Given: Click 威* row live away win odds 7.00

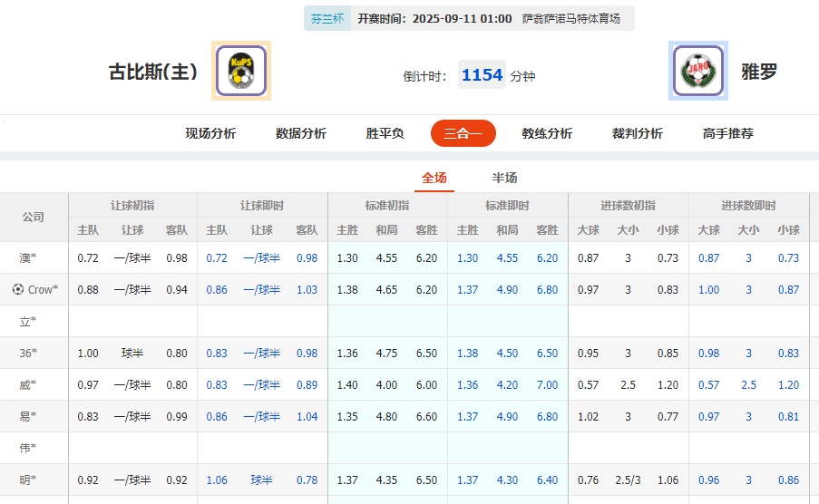Looking at the screenshot, I should point(547,385).
